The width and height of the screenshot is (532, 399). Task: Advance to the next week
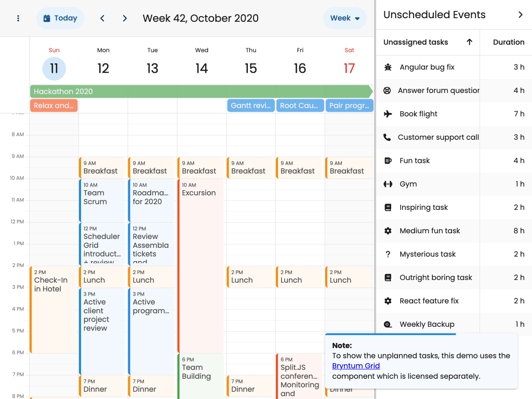(125, 18)
